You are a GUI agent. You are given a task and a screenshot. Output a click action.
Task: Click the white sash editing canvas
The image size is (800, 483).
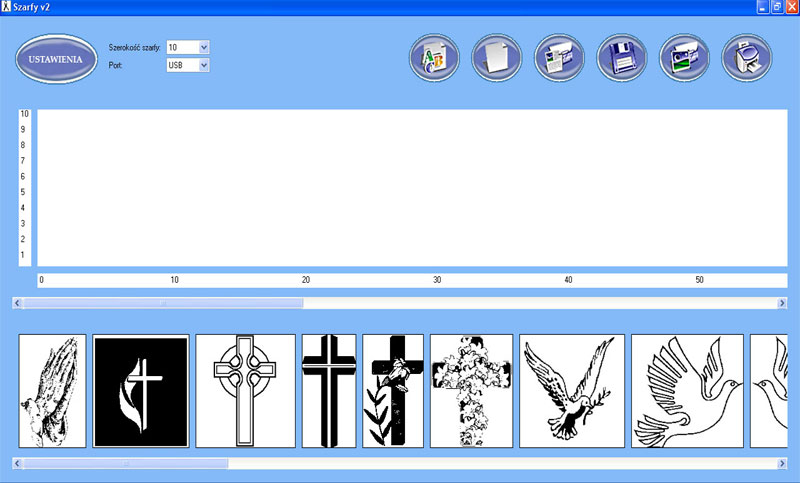pos(412,188)
